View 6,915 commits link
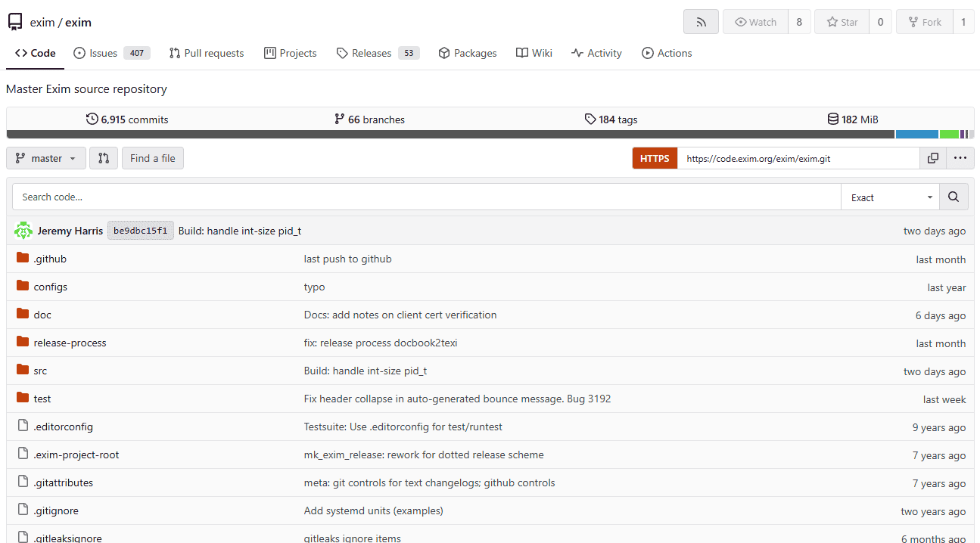The height and width of the screenshot is (543, 980). coord(127,119)
